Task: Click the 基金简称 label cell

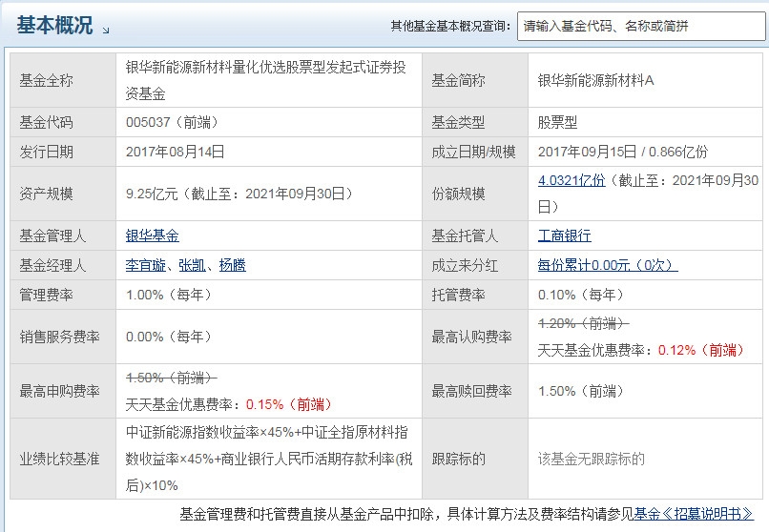Action: pos(475,80)
